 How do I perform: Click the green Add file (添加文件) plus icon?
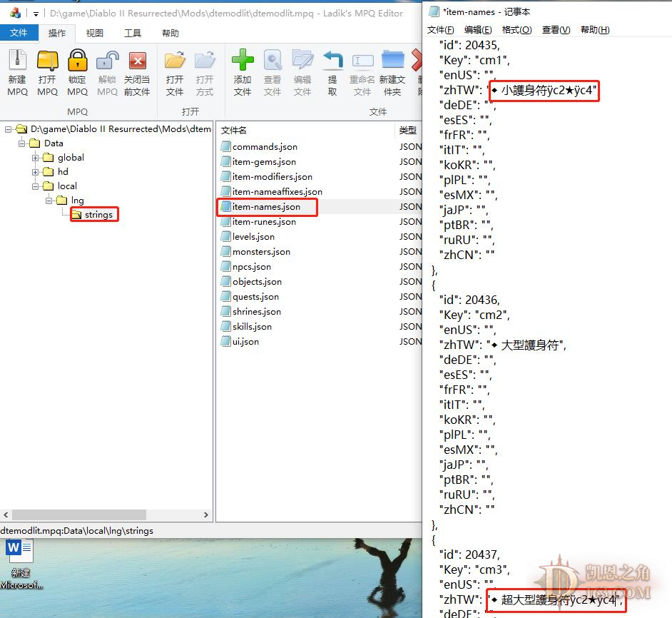pyautogui.click(x=243, y=60)
